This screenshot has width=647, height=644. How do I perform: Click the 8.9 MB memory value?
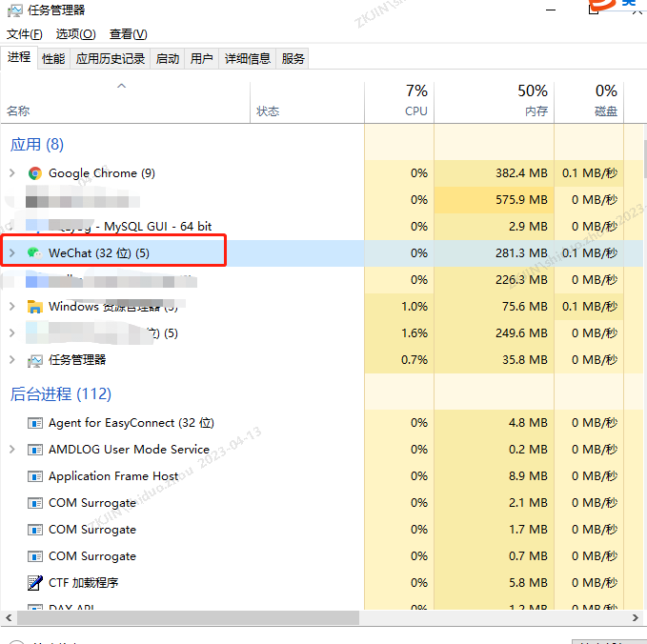528,476
